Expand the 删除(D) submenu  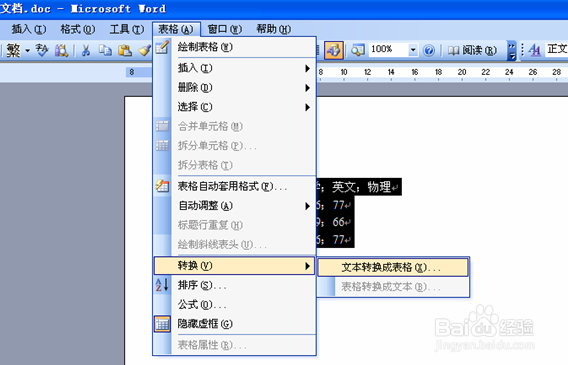tap(234, 87)
